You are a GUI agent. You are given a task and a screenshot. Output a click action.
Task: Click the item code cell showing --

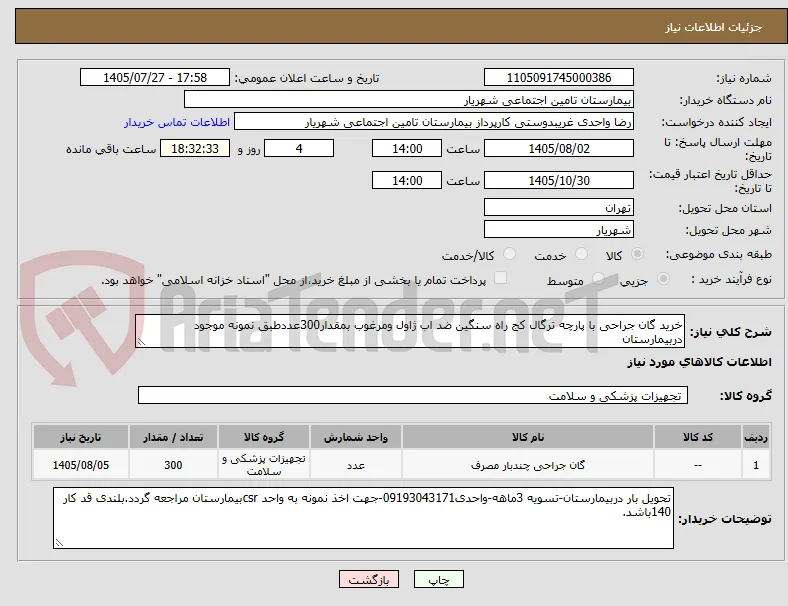(x=698, y=465)
